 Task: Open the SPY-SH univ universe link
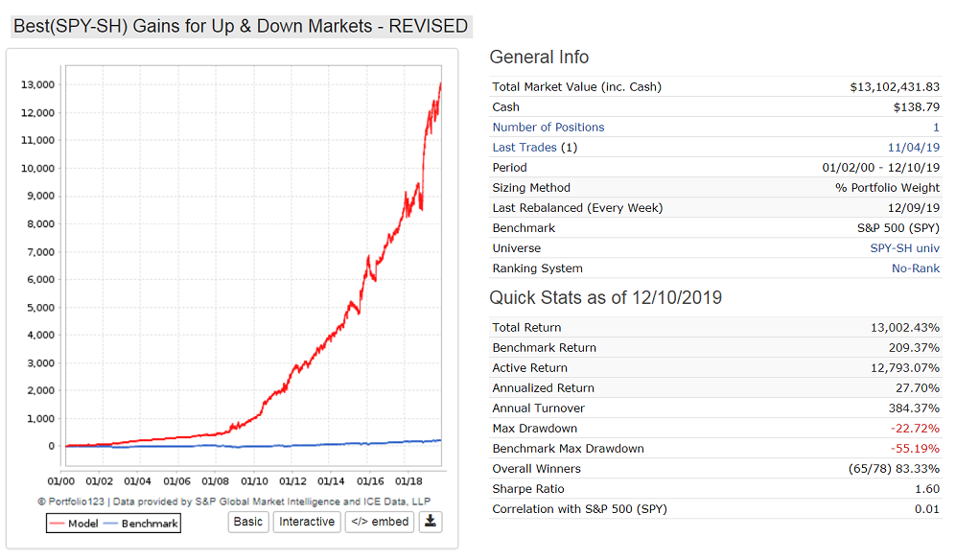[905, 247]
